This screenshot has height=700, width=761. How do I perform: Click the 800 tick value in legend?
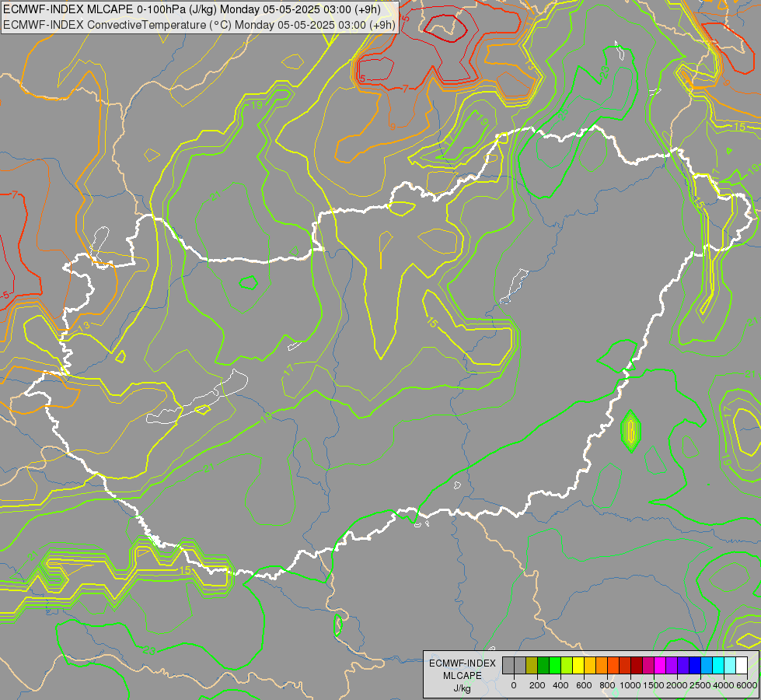(607, 685)
